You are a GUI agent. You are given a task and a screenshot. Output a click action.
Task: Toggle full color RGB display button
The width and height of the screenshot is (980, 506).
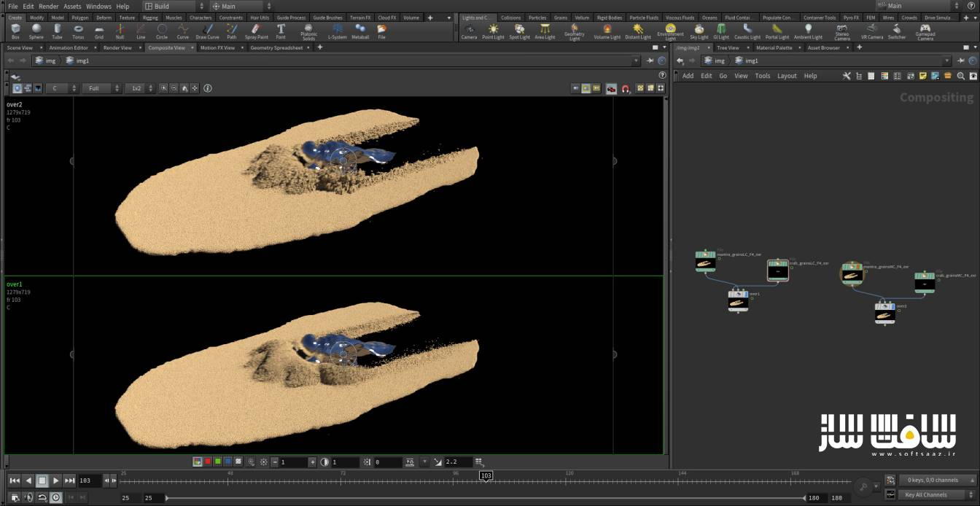click(x=197, y=462)
